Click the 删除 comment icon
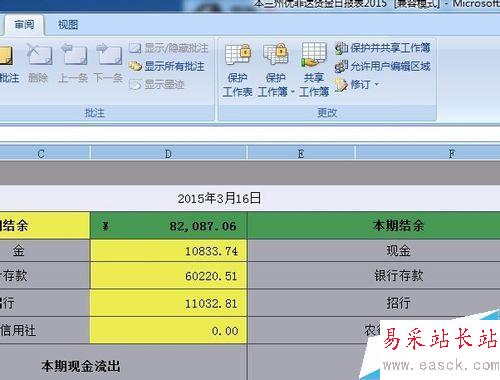 38,63
